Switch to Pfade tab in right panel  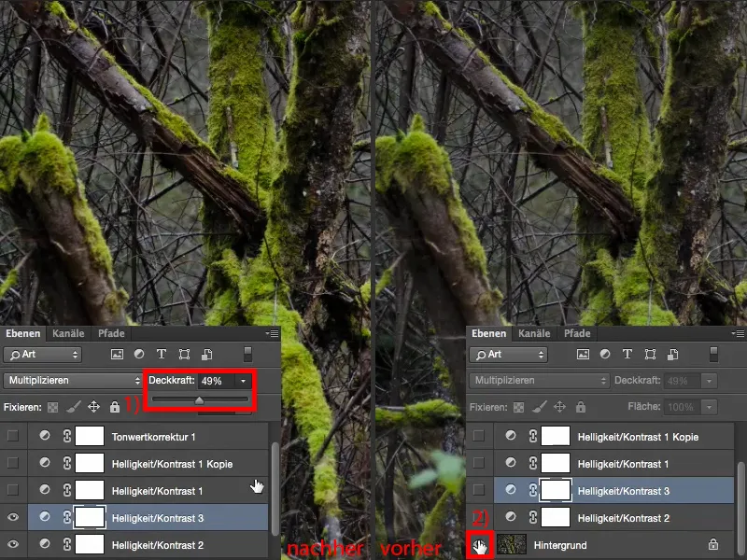(577, 333)
